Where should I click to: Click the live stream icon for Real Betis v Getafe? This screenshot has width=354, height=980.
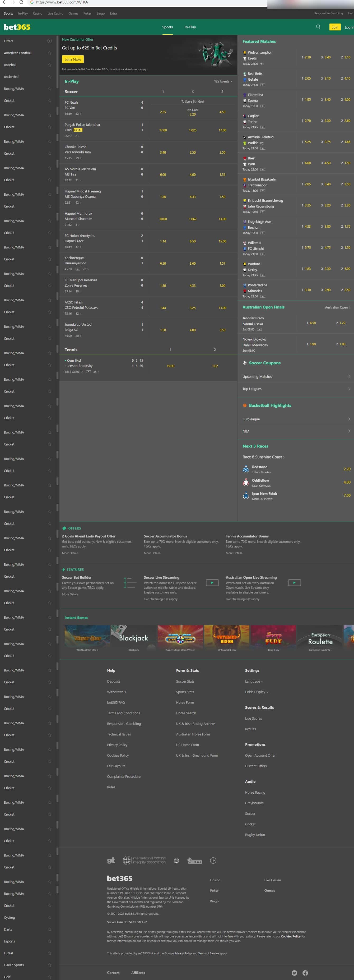[263, 85]
